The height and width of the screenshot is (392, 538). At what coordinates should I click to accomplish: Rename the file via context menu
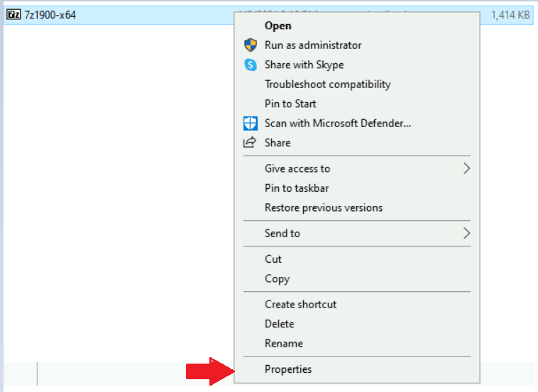[x=283, y=343]
